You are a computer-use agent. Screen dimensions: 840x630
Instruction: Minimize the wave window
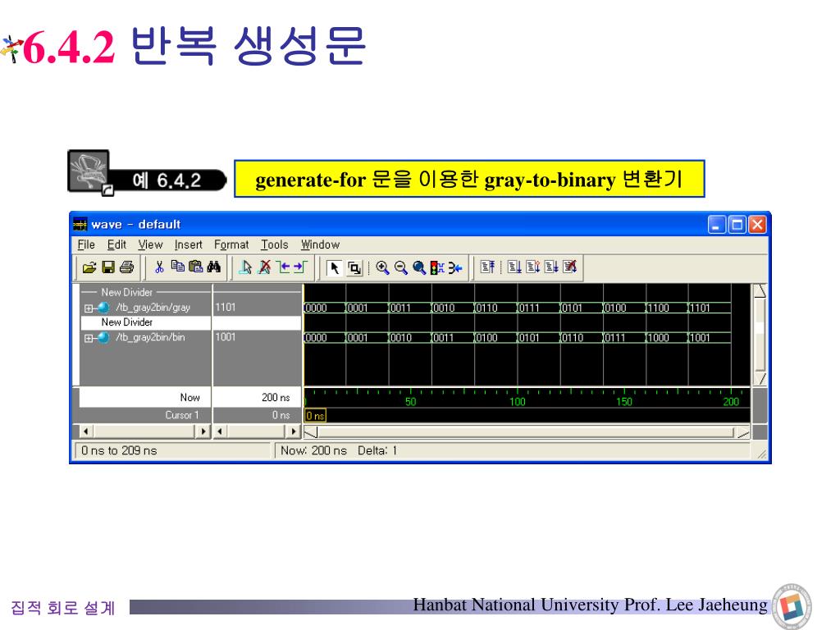pos(717,225)
